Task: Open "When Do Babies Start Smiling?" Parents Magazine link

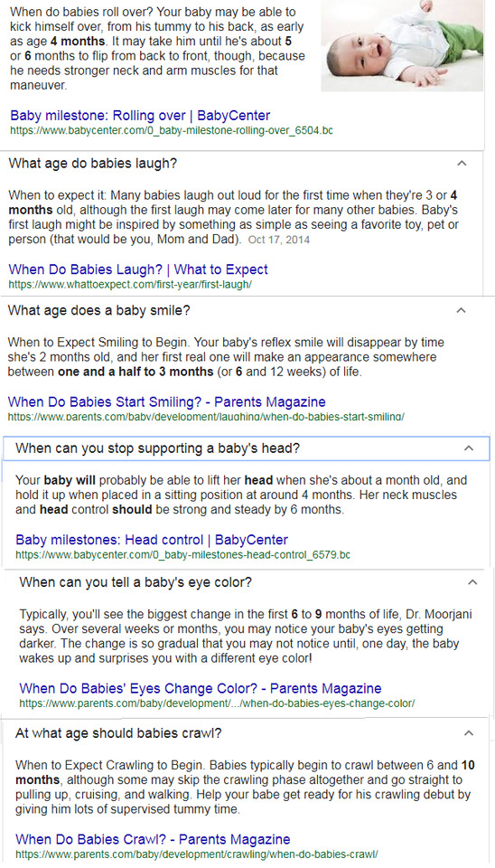Action: pos(166,401)
